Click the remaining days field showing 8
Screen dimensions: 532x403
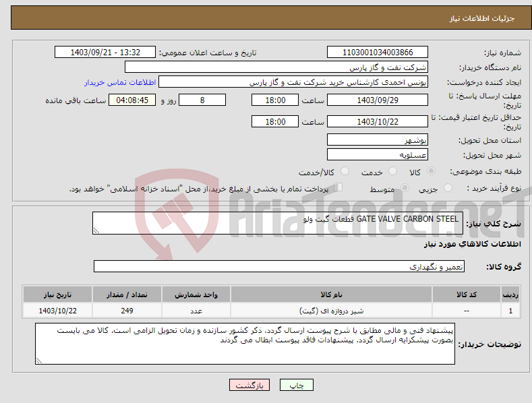pos(202,100)
